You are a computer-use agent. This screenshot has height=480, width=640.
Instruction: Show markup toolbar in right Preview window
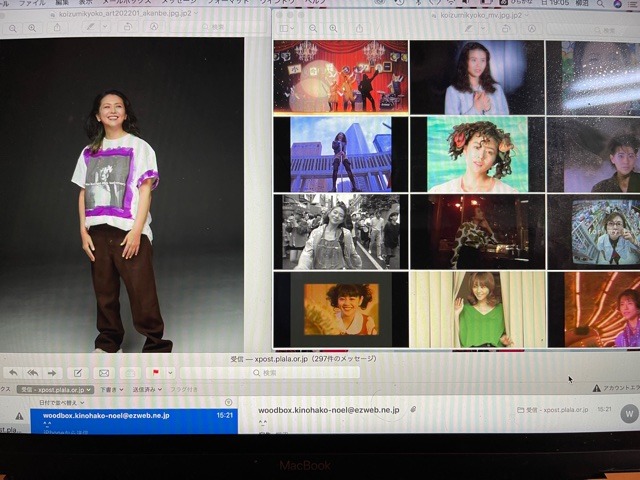coord(531,29)
